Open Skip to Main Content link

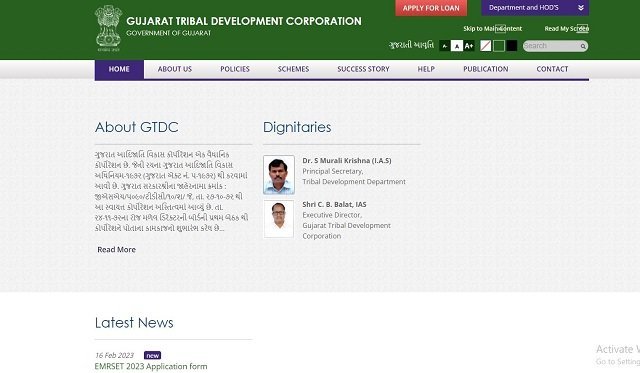click(x=492, y=29)
